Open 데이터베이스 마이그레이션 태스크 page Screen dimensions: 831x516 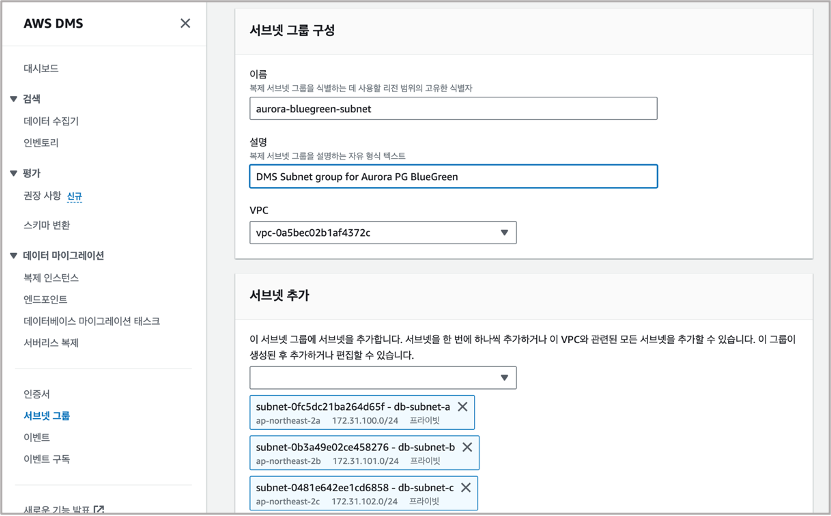click(92, 321)
